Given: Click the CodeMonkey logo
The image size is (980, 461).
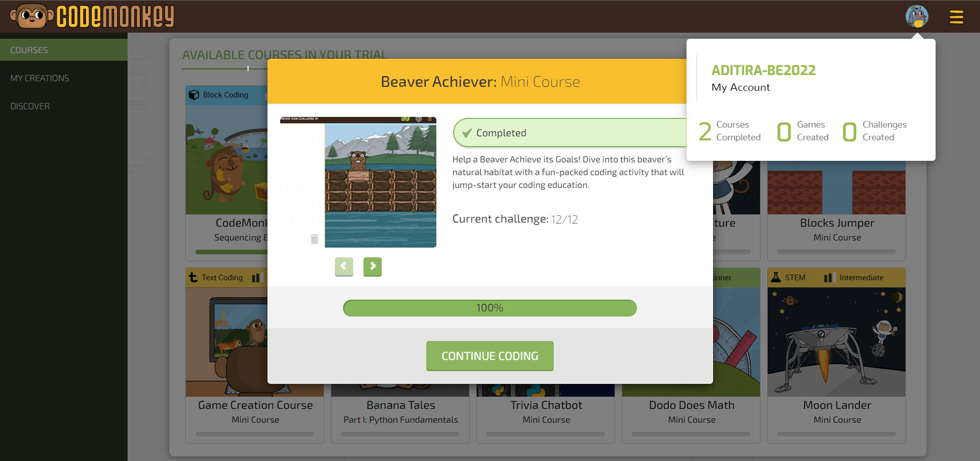Looking at the screenshot, I should 92,16.
